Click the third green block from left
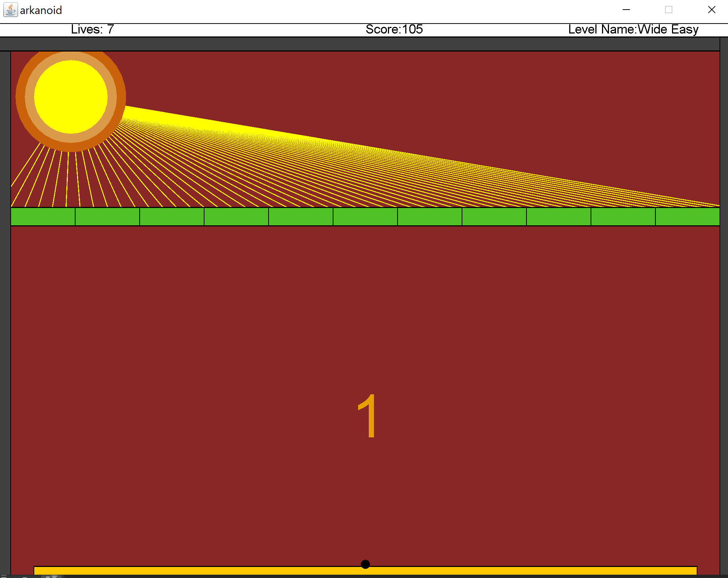The height and width of the screenshot is (578, 728). point(172,216)
